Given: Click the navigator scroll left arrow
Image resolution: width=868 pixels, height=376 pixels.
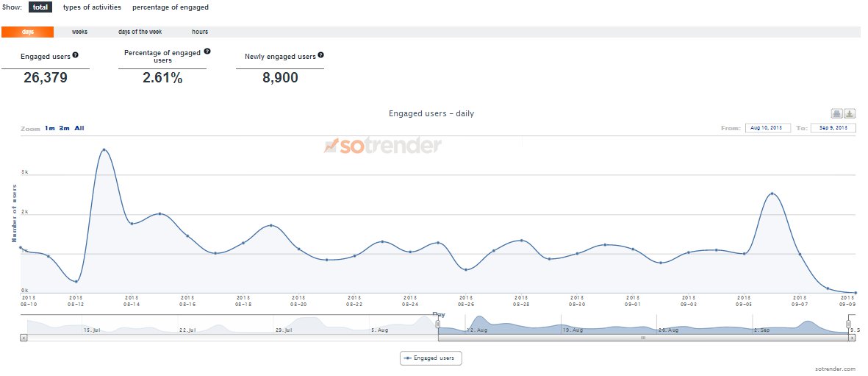Looking at the screenshot, I should pos(24,338).
